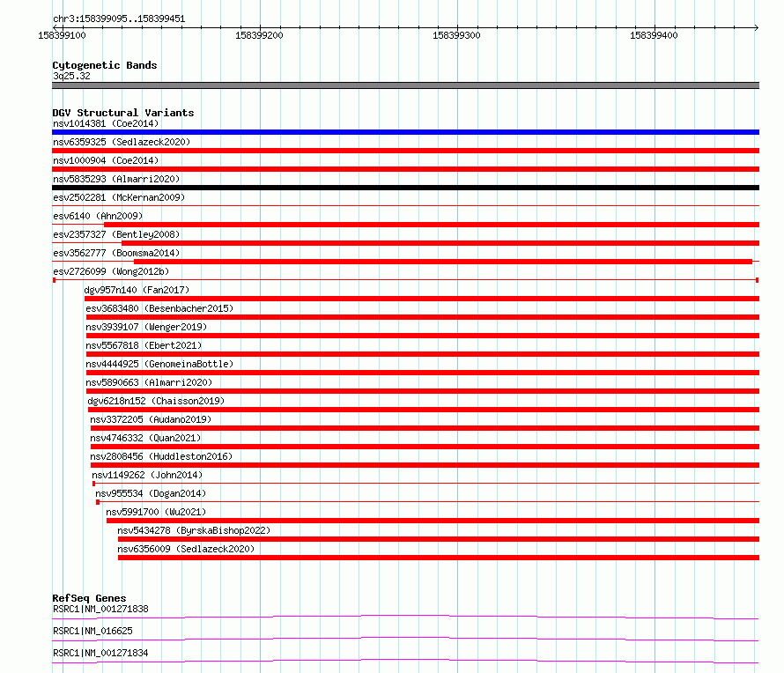Click the right arrowhead of the ruler
Viewport: 784px width, 673px height.
click(756, 27)
